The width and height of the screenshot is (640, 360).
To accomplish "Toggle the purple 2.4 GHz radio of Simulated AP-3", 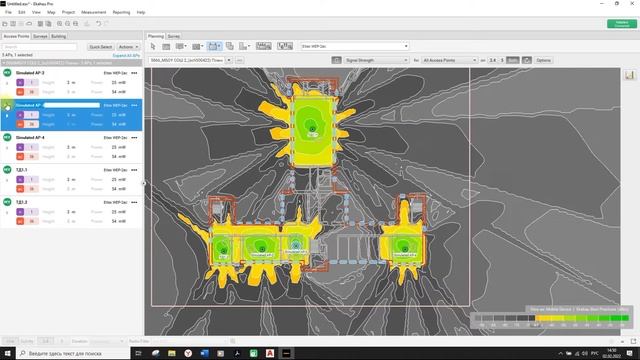I will tap(20, 82).
